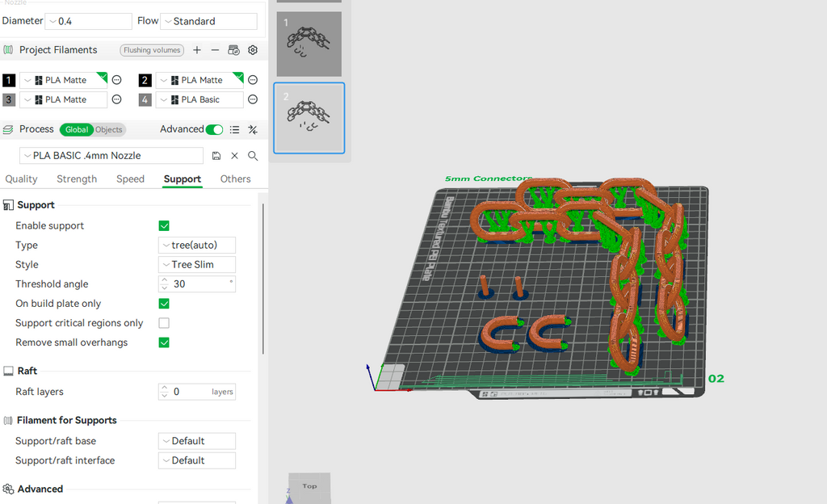
Task: Discard process preset changes
Action: click(235, 156)
